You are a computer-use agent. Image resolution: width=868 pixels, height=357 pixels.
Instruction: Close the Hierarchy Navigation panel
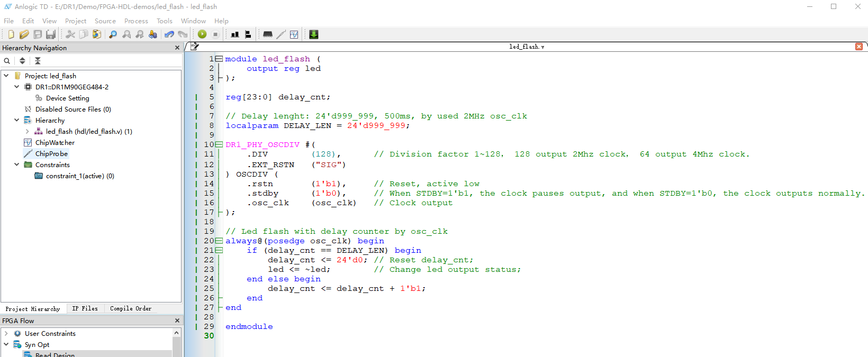pyautogui.click(x=177, y=48)
